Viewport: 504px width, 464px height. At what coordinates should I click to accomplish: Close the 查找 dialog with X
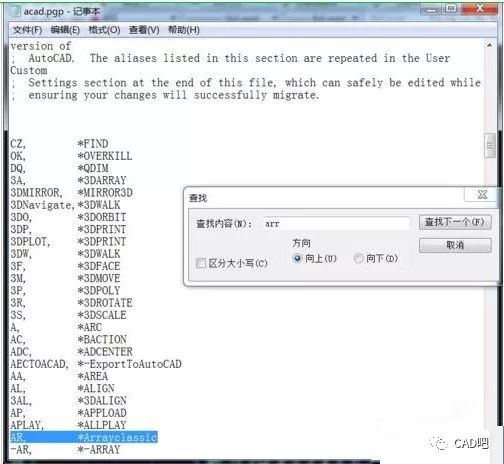(482, 195)
